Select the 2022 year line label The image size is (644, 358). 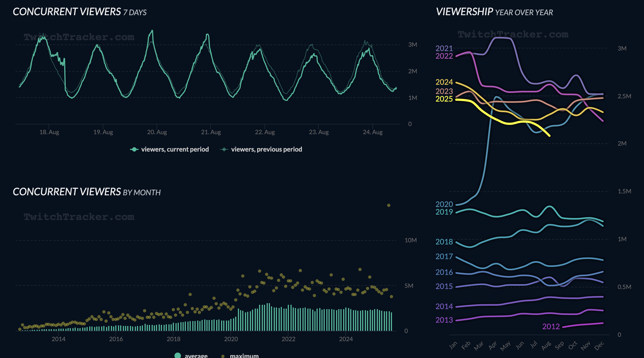pos(444,56)
